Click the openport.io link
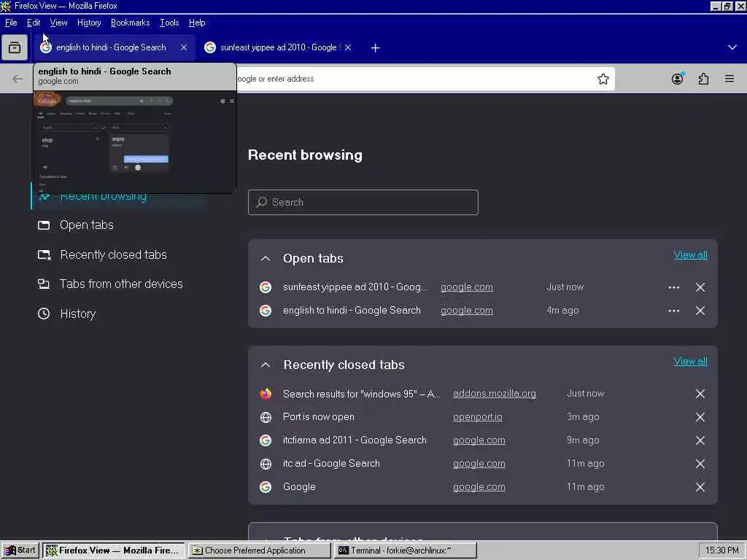This screenshot has height=560, width=747. pos(477,417)
